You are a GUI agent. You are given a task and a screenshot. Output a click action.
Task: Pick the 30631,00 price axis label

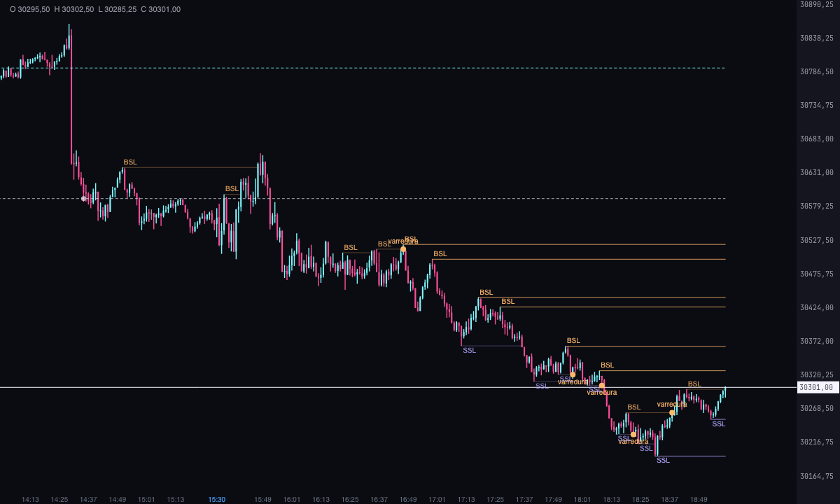[816, 172]
